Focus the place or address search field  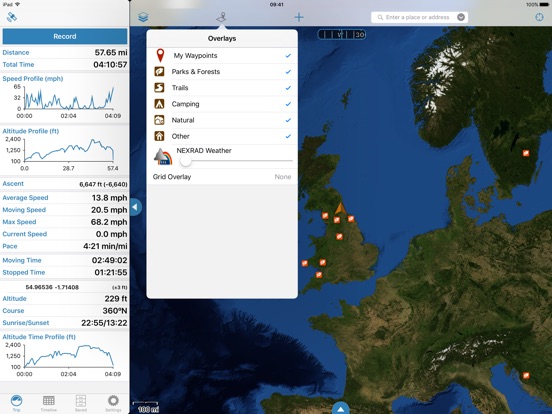[x=416, y=17]
